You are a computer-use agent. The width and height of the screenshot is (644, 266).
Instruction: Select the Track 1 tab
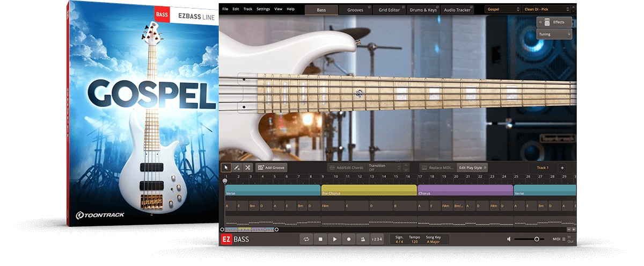(x=543, y=168)
